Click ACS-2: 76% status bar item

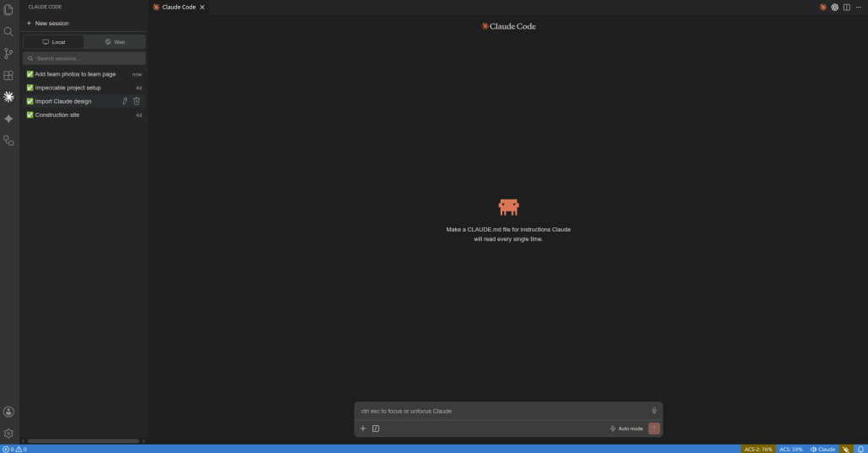point(758,449)
